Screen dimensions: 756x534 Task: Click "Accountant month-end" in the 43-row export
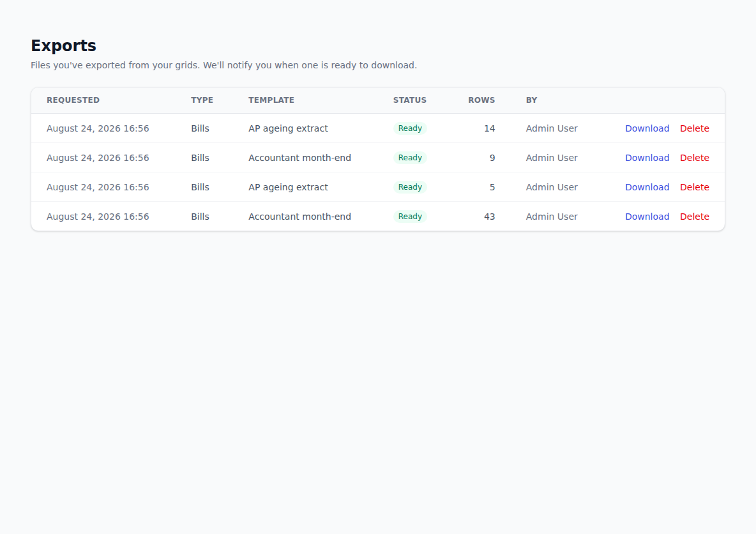point(300,217)
